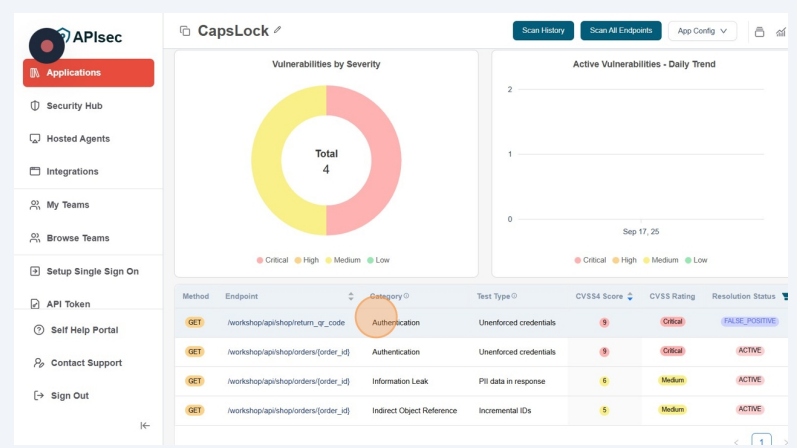
Task: Open the App Config dropdown
Action: coord(702,31)
